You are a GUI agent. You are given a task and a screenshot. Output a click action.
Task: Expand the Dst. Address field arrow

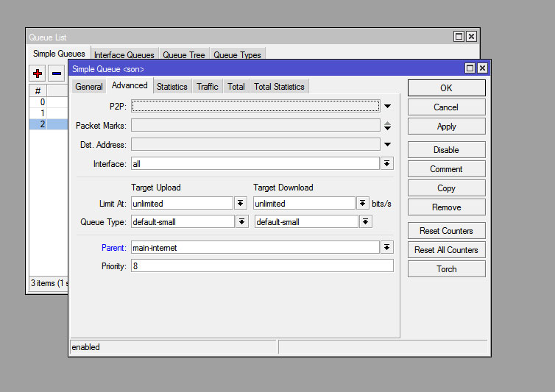point(387,145)
